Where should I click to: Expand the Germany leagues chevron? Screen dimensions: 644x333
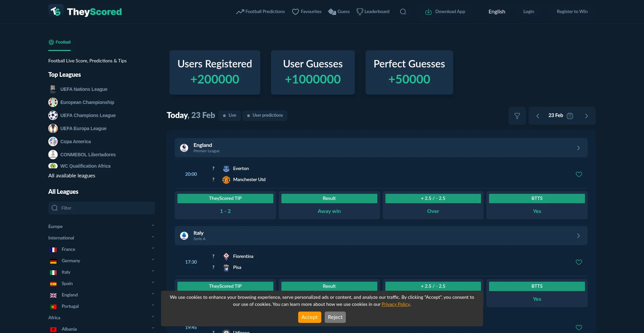(153, 260)
